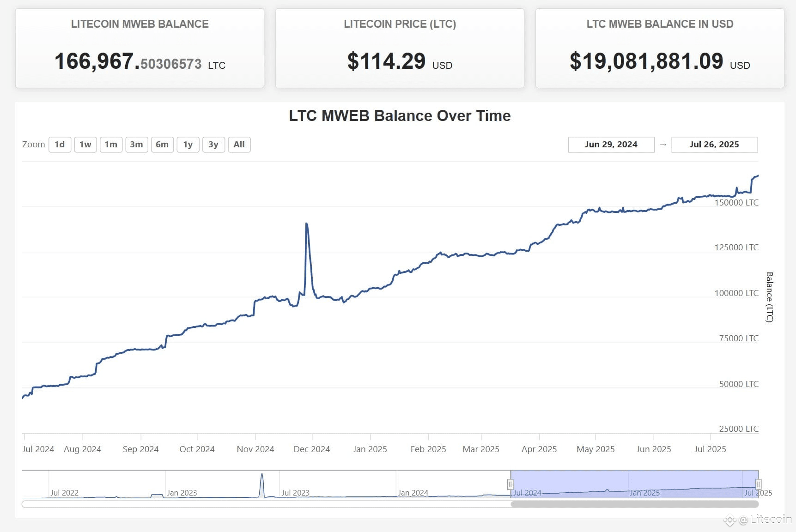Click the Apr 2025 x-axis label

(x=539, y=449)
